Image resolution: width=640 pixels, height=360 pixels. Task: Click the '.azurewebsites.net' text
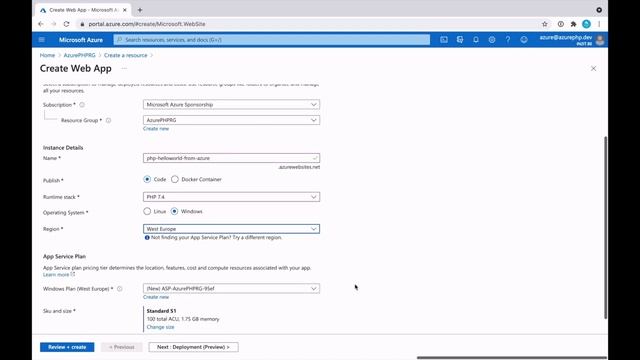click(x=299, y=167)
